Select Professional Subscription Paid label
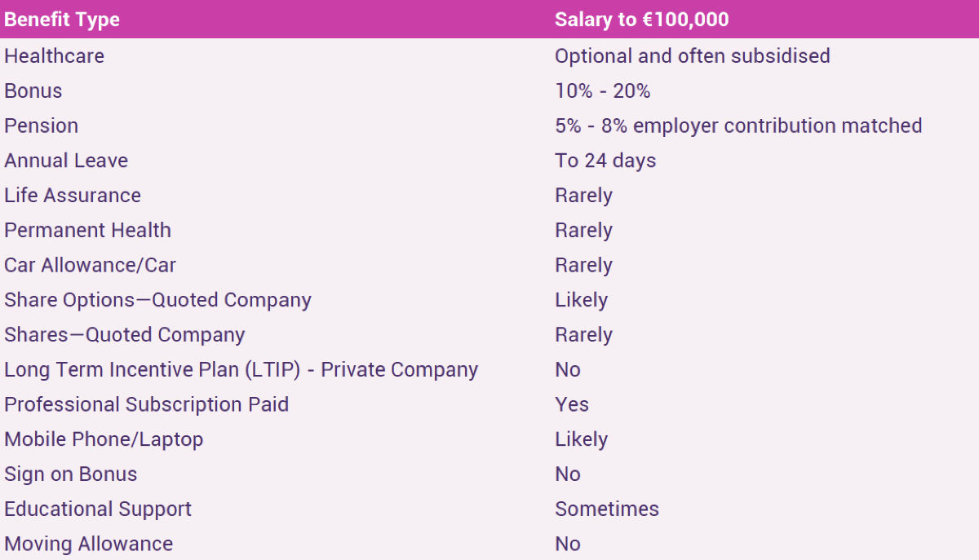Viewport: 979px width, 560px height. click(147, 404)
